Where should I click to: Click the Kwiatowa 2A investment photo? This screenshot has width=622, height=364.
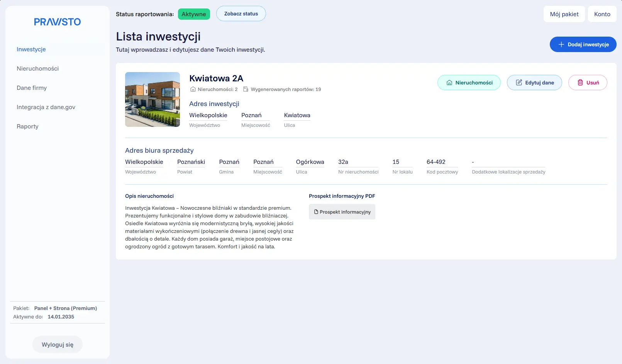[x=152, y=99]
